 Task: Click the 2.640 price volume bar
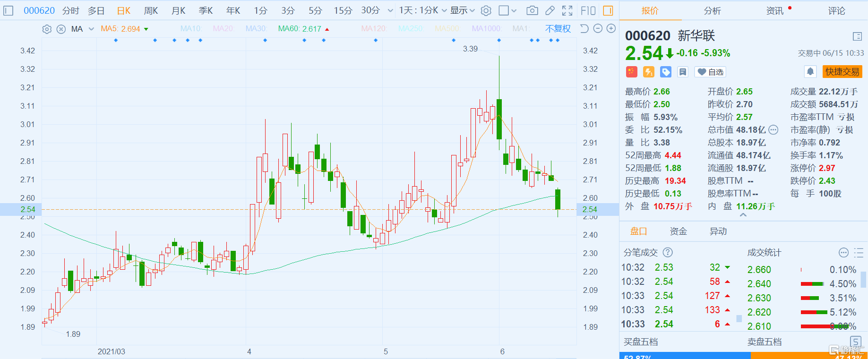point(812,284)
